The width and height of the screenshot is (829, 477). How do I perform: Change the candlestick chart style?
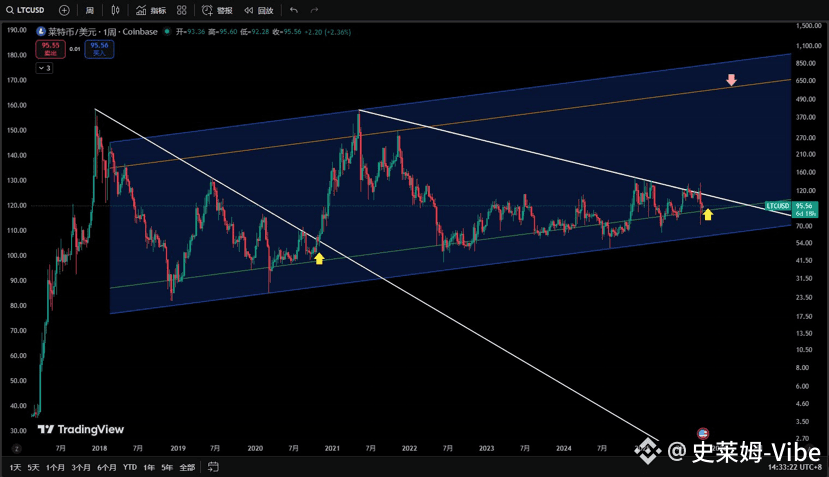point(115,10)
